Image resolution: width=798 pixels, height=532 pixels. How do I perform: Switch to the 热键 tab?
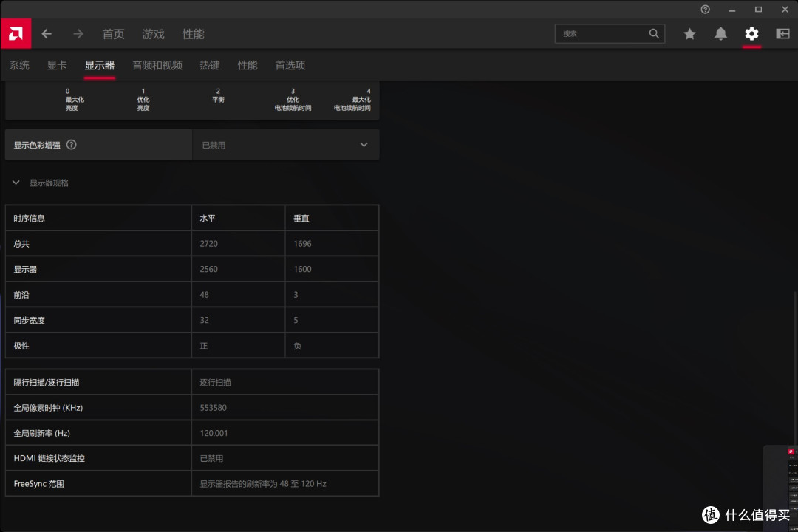pos(210,65)
